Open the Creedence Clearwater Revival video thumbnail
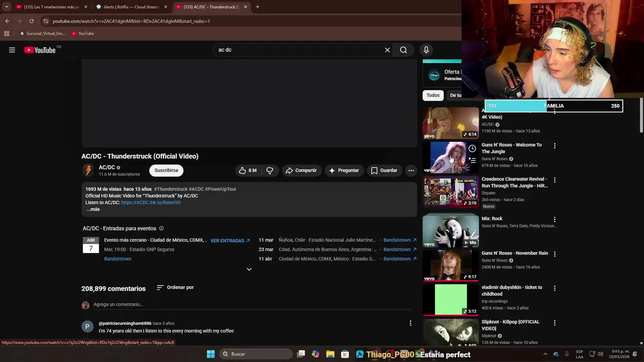The image size is (644, 362). (x=451, y=192)
